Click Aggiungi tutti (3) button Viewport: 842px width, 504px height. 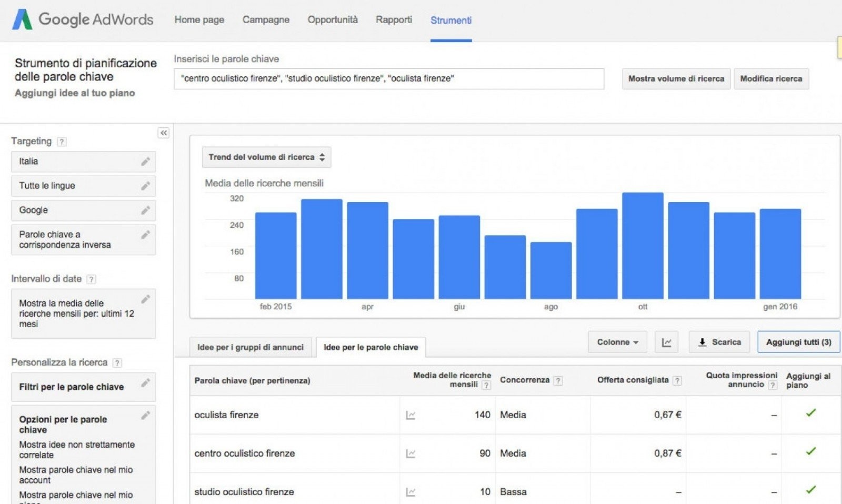799,342
